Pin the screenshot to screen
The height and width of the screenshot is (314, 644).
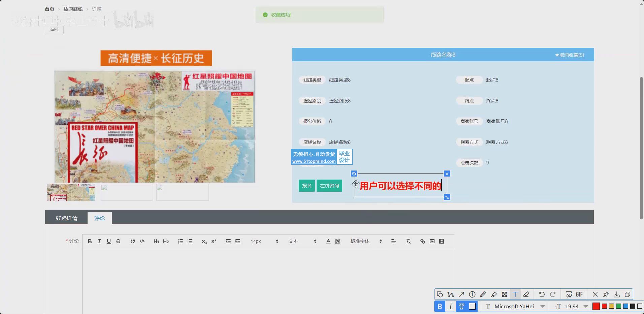[606, 294]
